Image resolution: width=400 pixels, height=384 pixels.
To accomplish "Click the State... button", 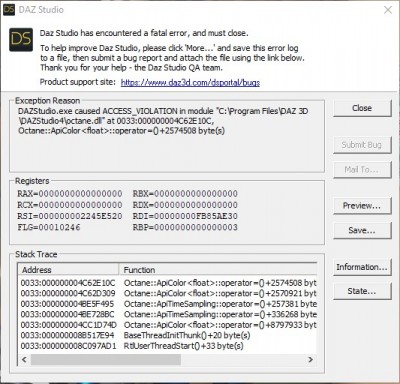I will pos(362,291).
